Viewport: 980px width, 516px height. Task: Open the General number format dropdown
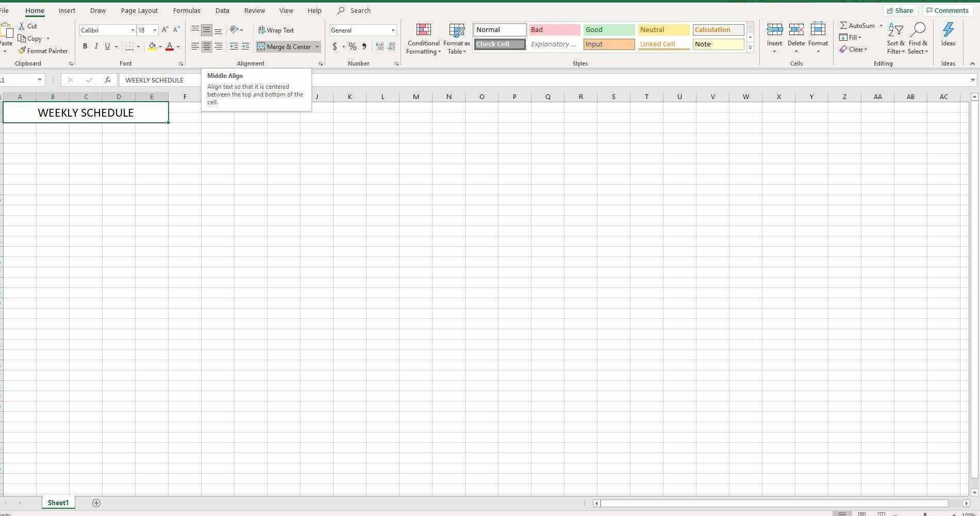click(393, 30)
